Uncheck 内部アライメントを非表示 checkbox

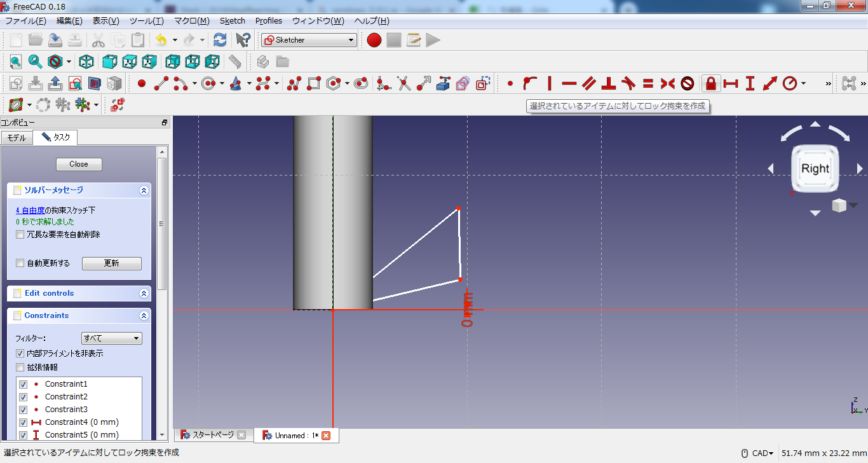click(x=20, y=354)
